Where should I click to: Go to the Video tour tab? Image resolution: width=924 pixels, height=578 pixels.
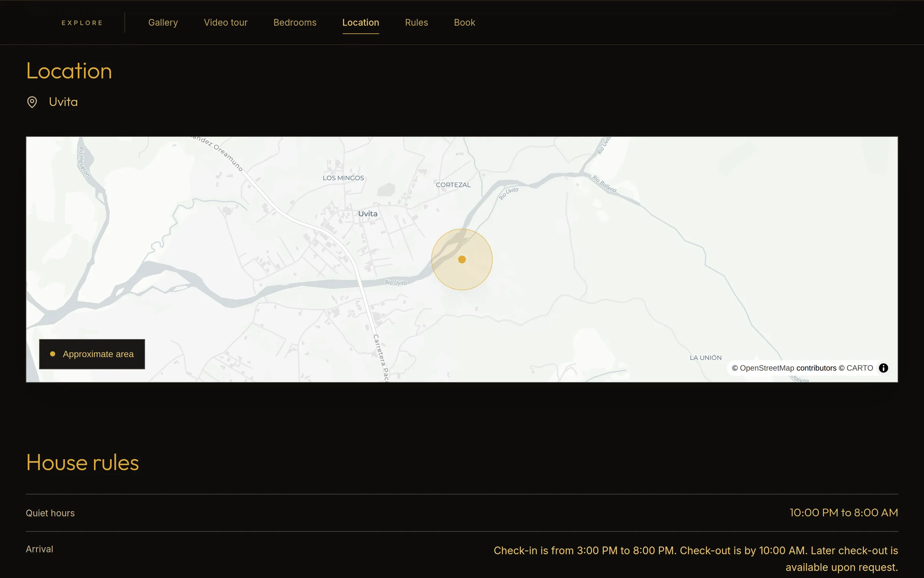pos(226,23)
